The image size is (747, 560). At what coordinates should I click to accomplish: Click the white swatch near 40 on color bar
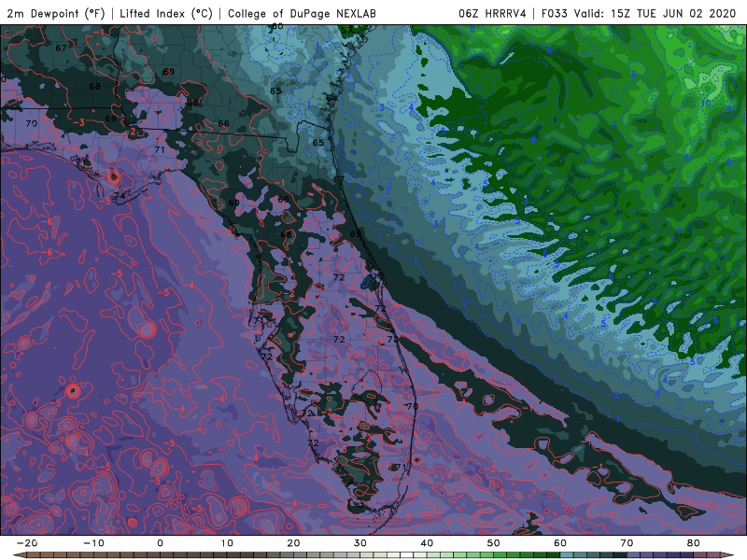[x=407, y=555]
